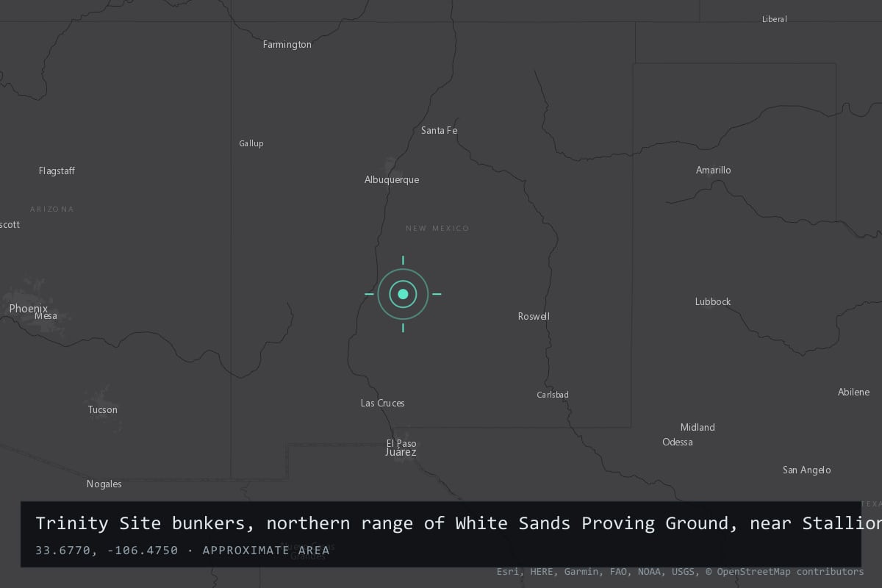Click the Farmington city label

click(287, 45)
